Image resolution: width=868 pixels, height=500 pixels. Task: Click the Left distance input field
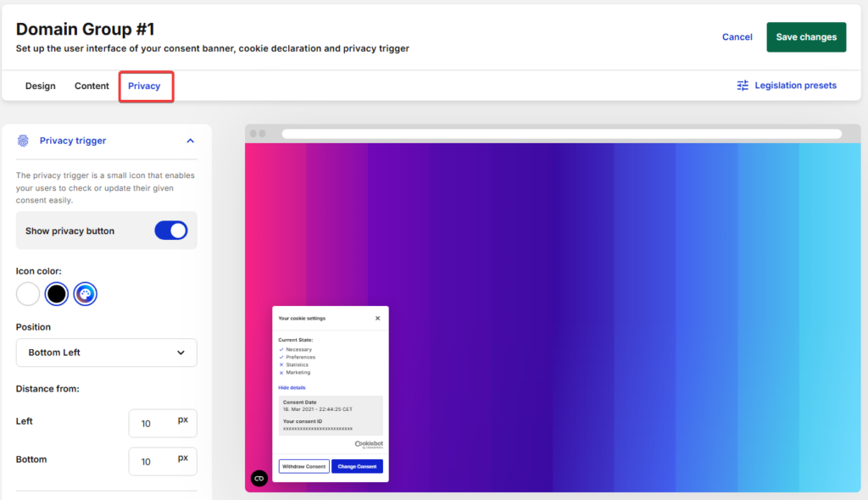tap(163, 423)
